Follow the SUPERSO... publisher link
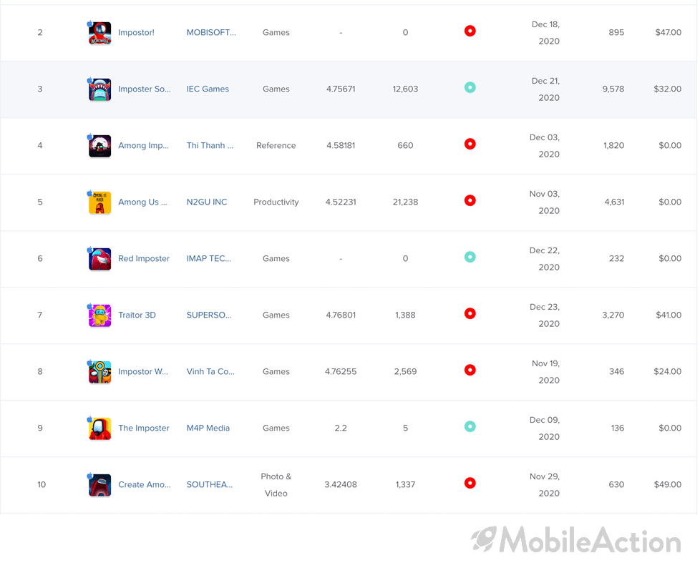700x588 pixels. pos(209,315)
